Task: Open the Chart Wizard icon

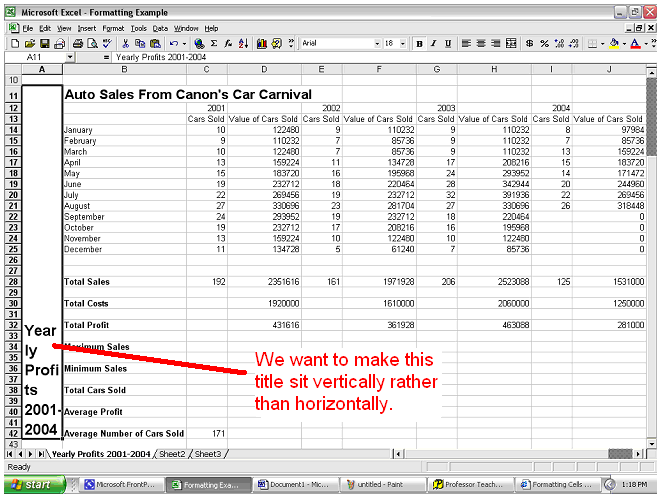Action: tap(262, 44)
